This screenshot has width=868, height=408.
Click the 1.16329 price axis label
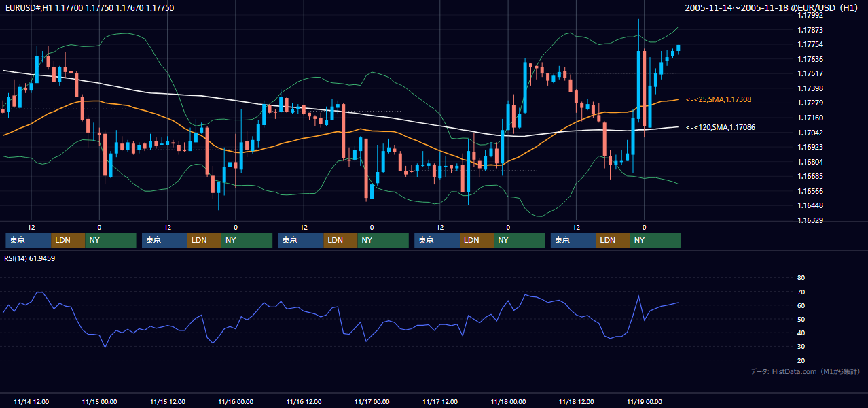[810, 220]
